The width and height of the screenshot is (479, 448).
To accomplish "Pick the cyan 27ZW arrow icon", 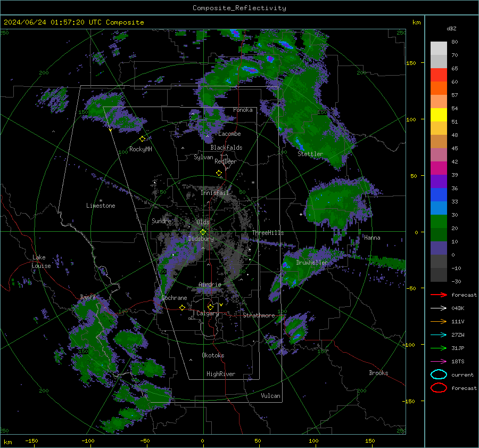I will 439,335.
